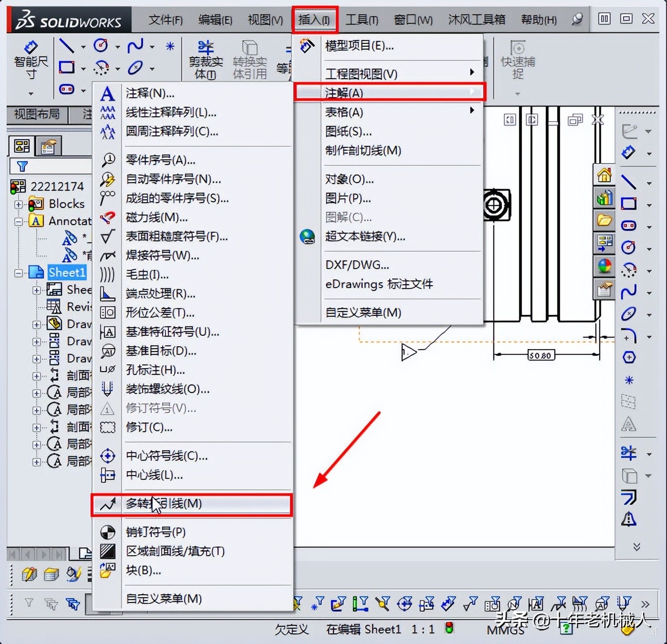
Task: Click the 3D Drawing View cube icon
Action: coord(629,476)
